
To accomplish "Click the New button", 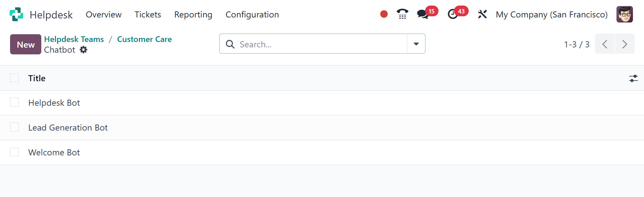I will (26, 44).
